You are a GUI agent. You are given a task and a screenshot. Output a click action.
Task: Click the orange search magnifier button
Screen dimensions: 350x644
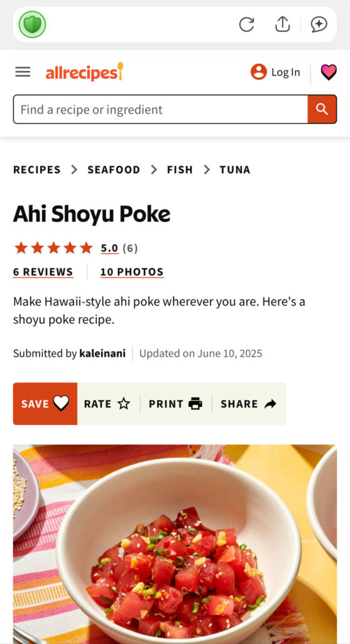point(322,109)
